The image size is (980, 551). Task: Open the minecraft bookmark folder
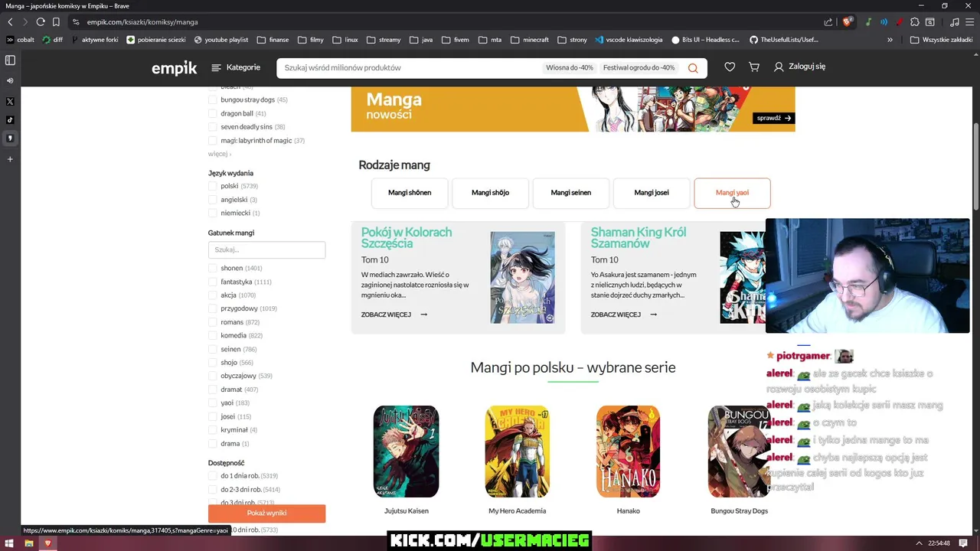(530, 40)
